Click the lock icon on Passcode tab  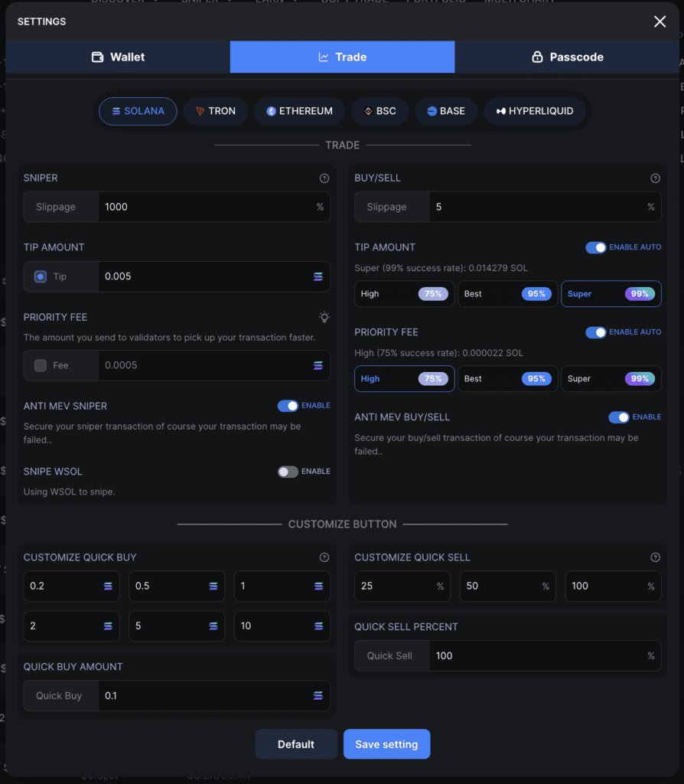537,57
